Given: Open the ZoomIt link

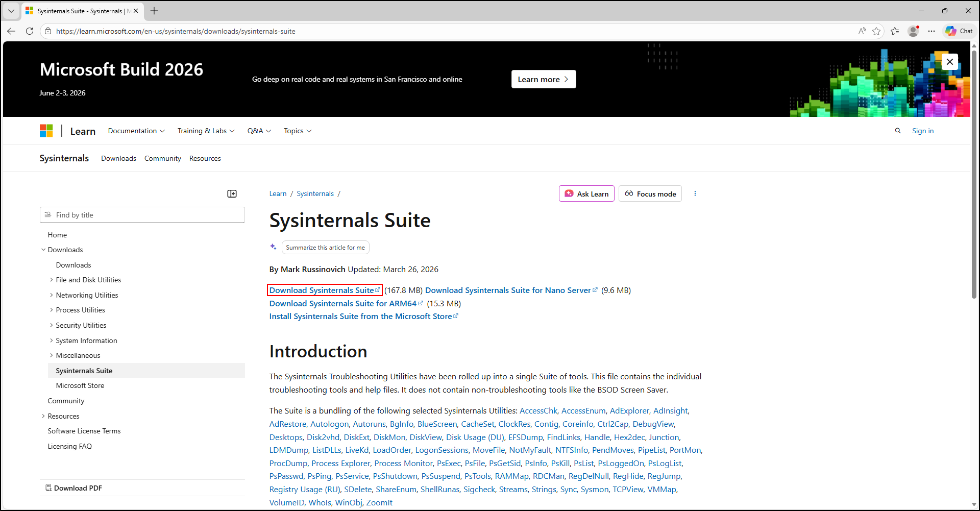Looking at the screenshot, I should coord(379,502).
